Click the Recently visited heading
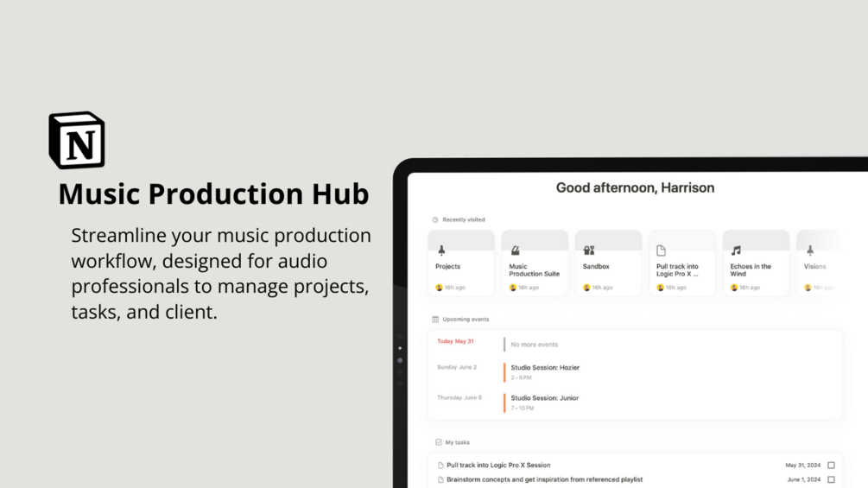 tap(463, 219)
